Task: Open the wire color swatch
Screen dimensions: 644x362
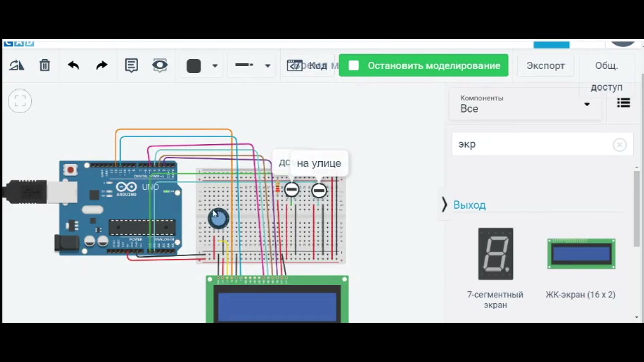Action: coord(194,66)
